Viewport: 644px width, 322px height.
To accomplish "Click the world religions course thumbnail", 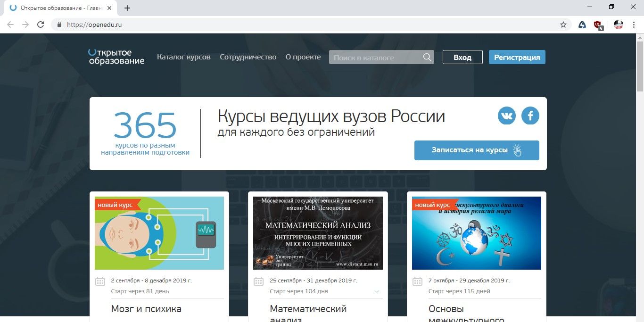I will [x=477, y=233].
